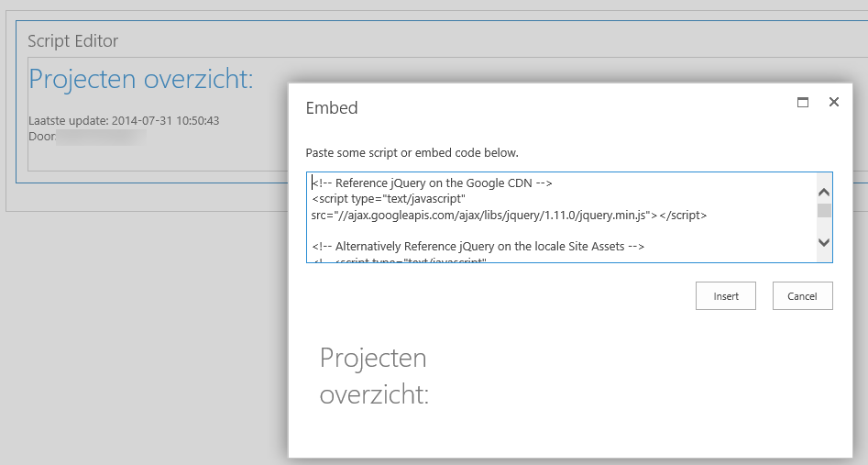
Task: Click the 'Embed' dialog title
Action: [332, 107]
